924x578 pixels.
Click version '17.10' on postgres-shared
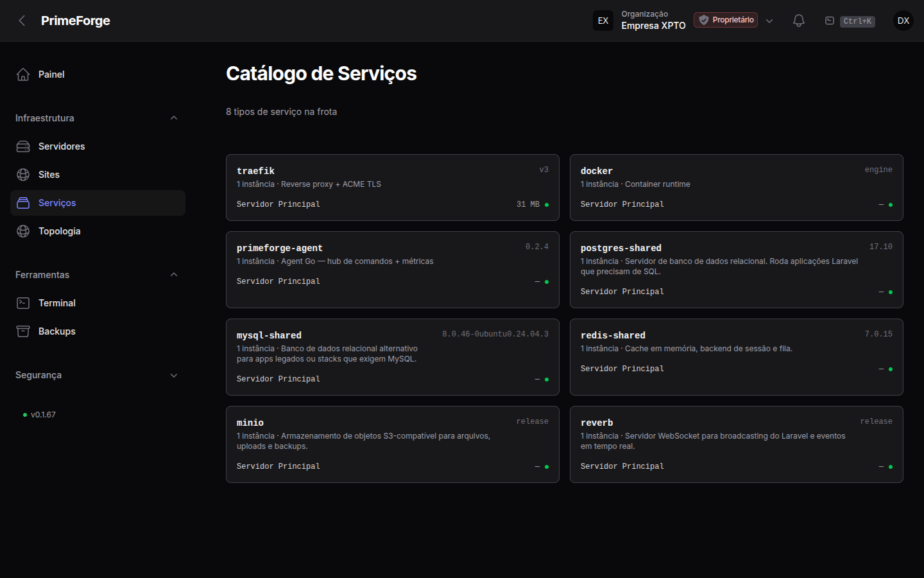pyautogui.click(x=881, y=247)
